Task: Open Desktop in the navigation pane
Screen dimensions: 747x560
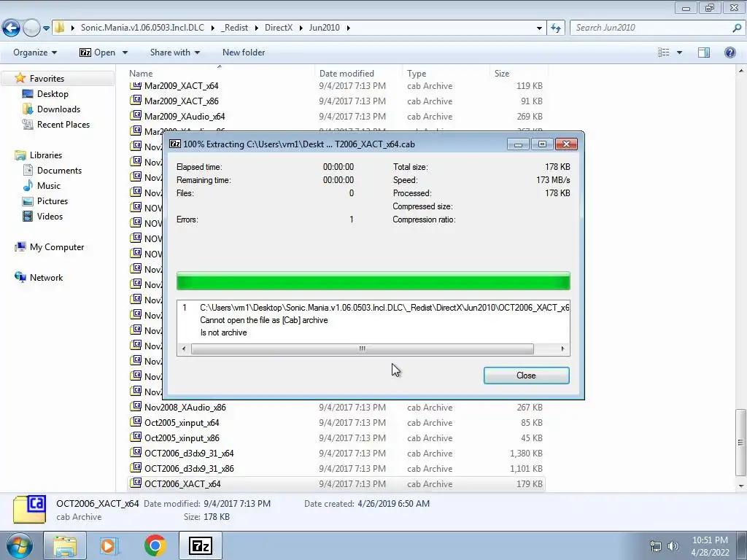Action: coord(53,94)
